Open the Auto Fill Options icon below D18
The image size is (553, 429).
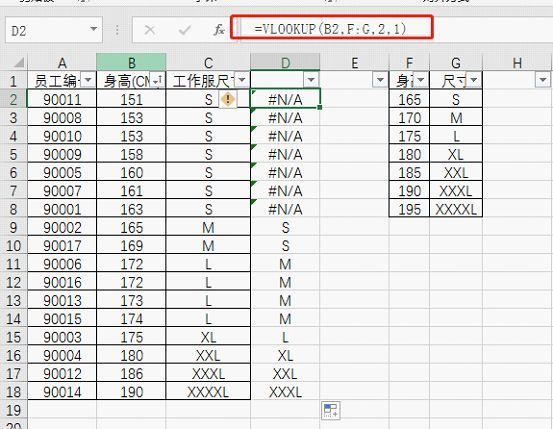pos(330,410)
